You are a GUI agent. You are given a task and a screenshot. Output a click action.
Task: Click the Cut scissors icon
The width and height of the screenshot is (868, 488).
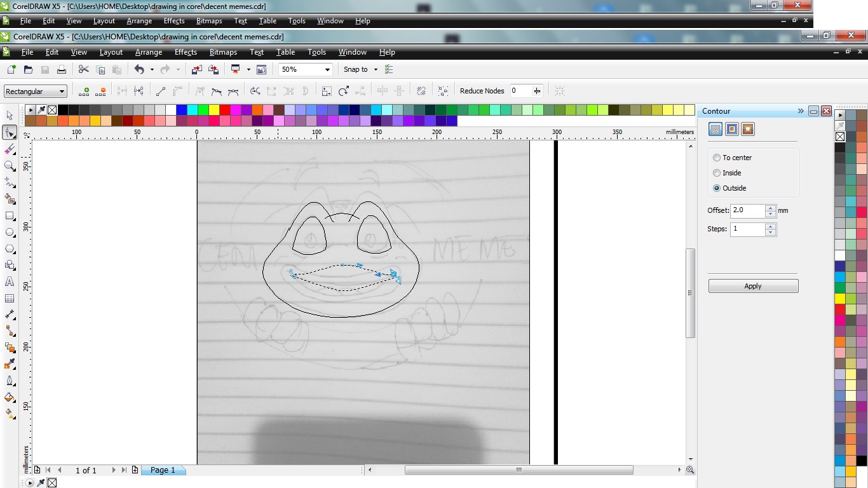[x=83, y=69]
